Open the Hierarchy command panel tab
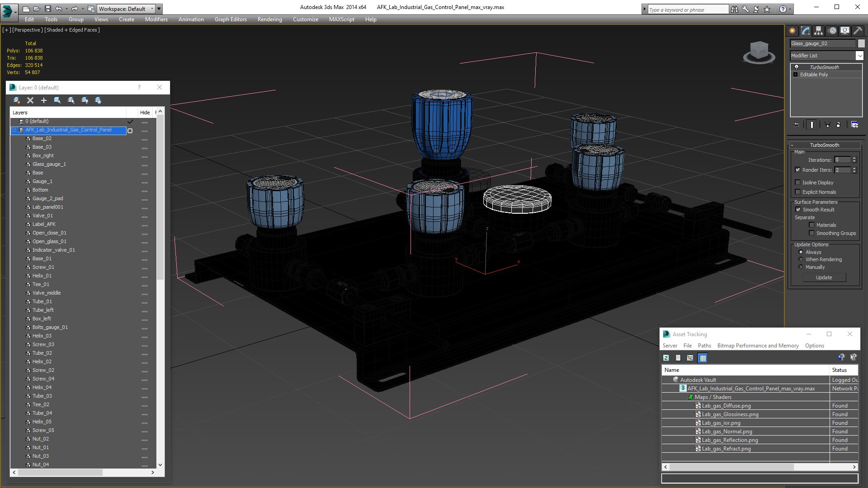 [819, 31]
